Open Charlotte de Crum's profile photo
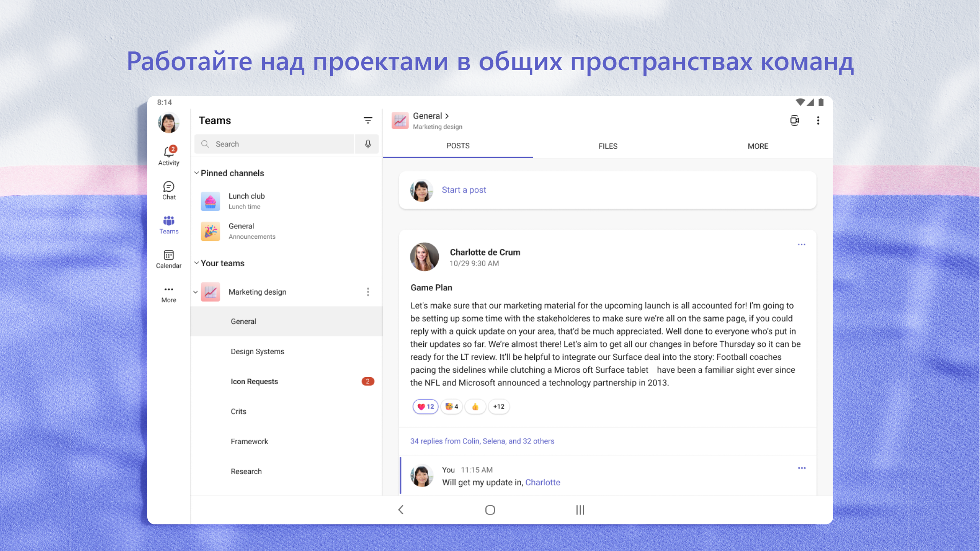The height and width of the screenshot is (551, 980). [425, 257]
